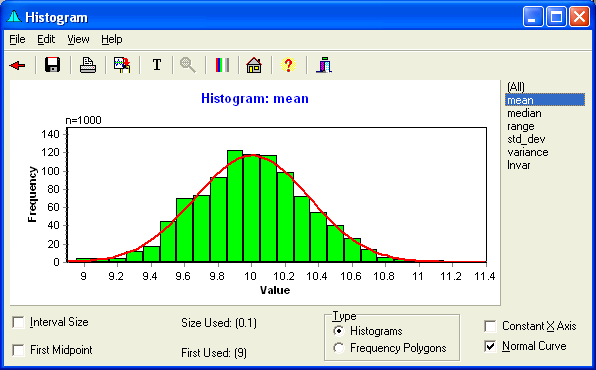Image resolution: width=596 pixels, height=370 pixels.
Task: Click the house home icon
Action: click(254, 65)
